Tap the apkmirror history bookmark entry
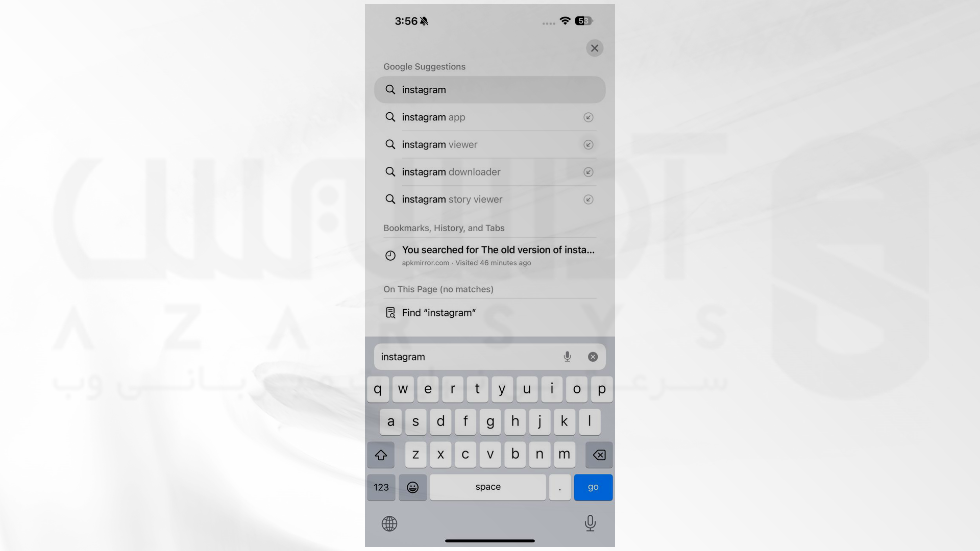This screenshot has height=551, width=980. point(489,256)
